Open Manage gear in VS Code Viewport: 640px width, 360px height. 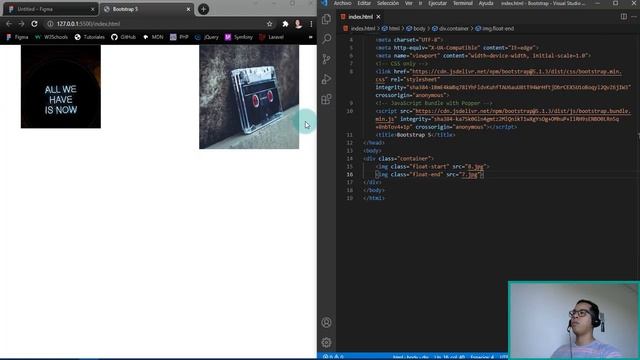[x=326, y=342]
